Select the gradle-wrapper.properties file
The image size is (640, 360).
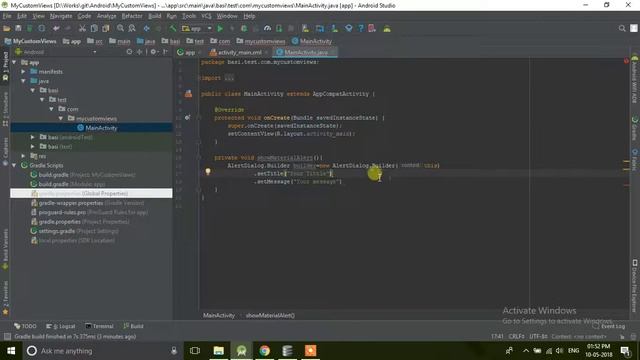point(71,203)
